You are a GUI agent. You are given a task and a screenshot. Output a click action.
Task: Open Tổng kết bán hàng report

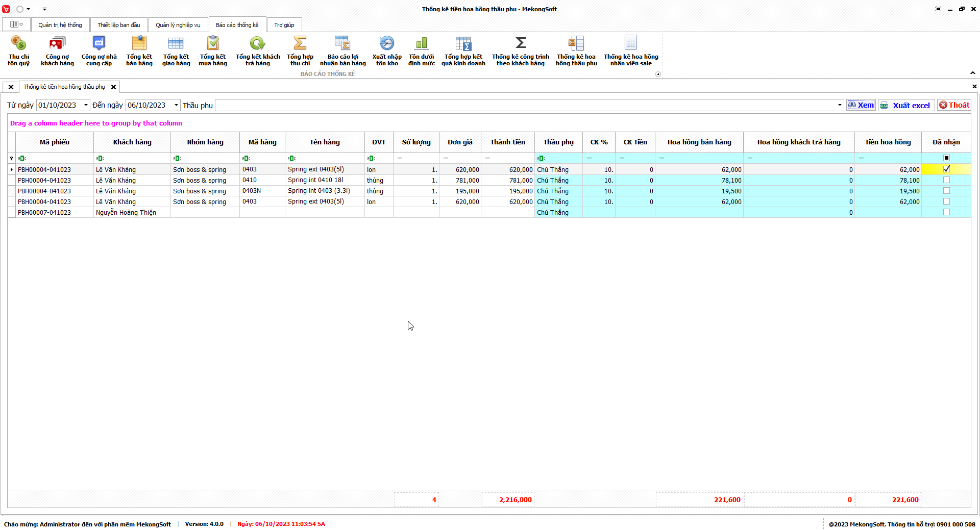pos(139,51)
